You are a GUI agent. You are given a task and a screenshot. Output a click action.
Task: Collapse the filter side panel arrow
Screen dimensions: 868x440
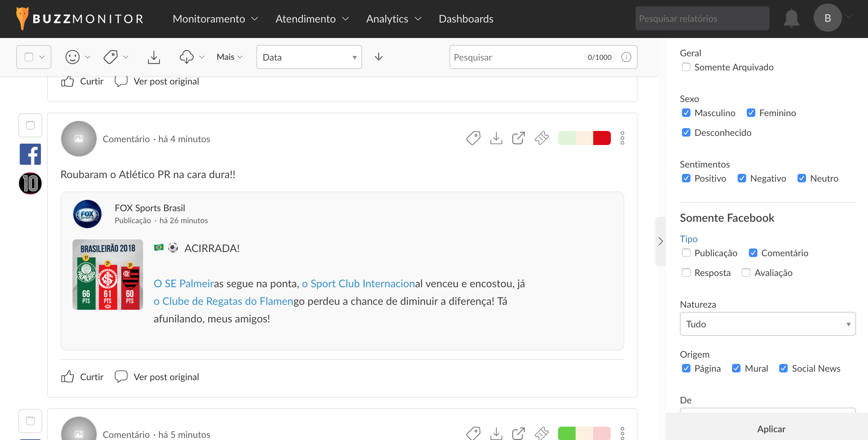[661, 241]
